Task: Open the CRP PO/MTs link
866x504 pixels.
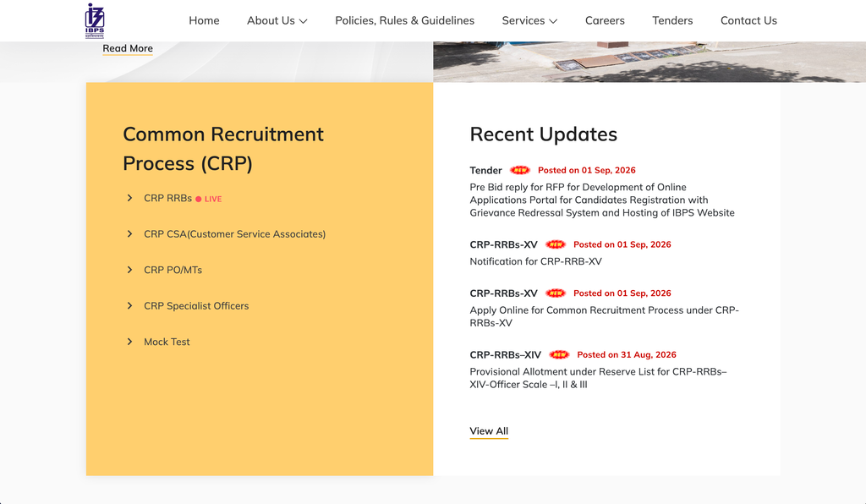Action: coord(173,270)
